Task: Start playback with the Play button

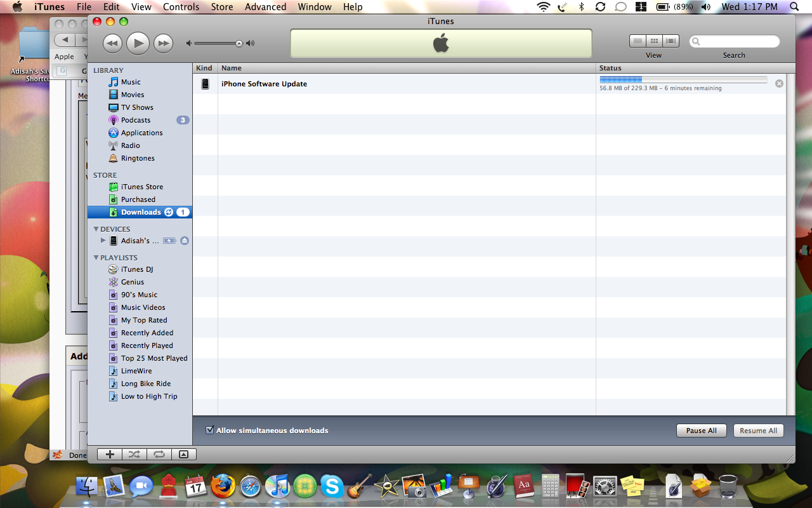Action: tap(138, 43)
